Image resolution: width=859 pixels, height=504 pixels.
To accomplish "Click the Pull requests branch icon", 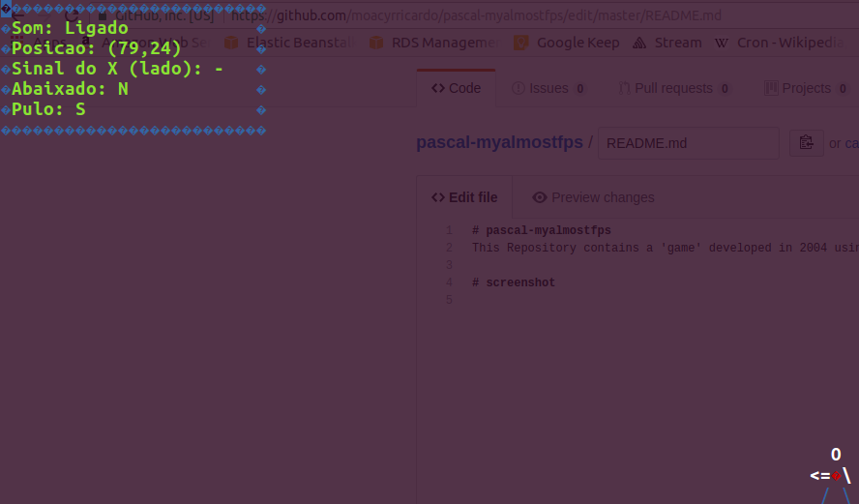I will tap(624, 88).
